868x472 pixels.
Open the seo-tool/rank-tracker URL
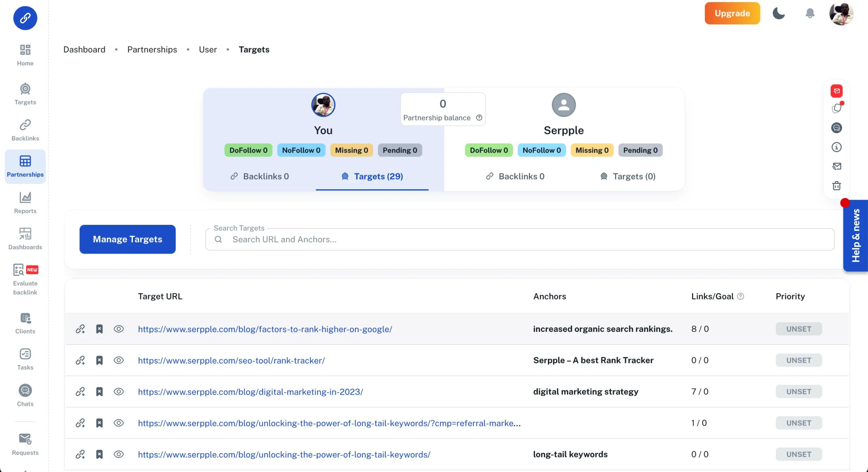pos(232,360)
